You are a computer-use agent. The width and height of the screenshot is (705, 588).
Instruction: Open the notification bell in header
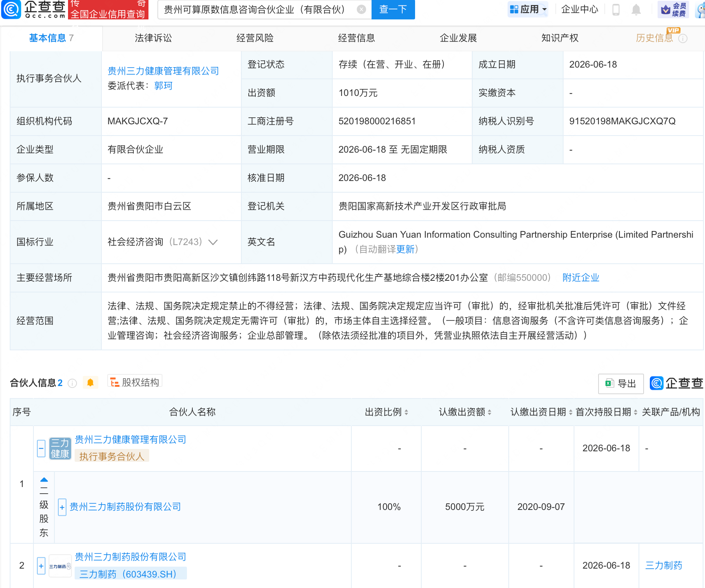pyautogui.click(x=636, y=9)
